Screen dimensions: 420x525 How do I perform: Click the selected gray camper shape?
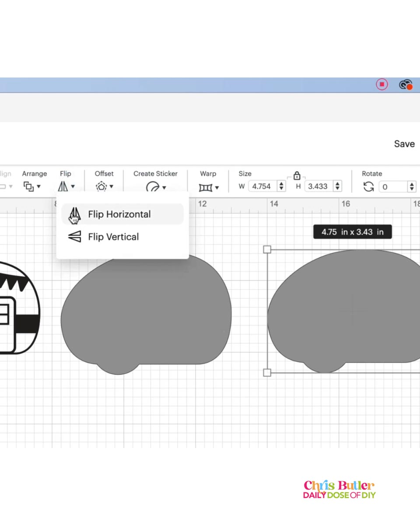coord(344,311)
